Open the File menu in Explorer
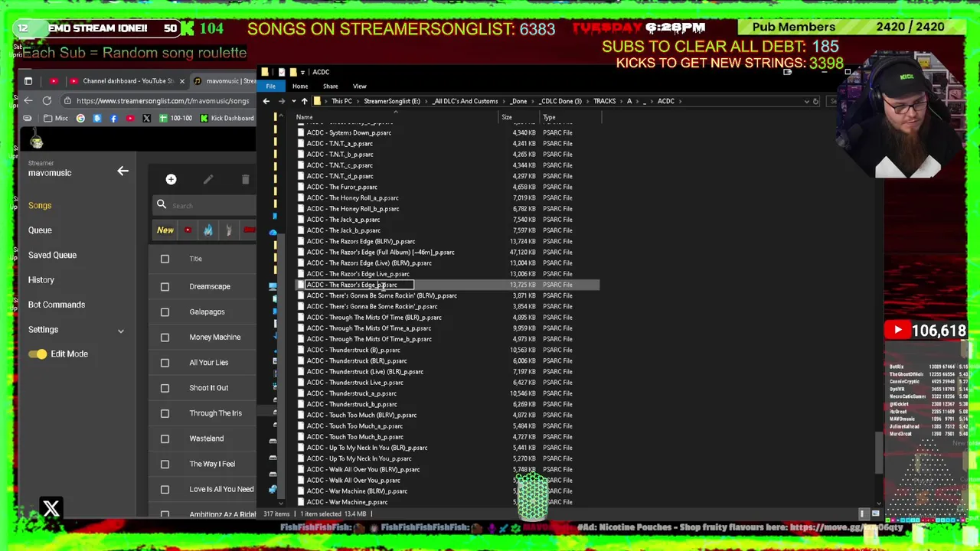Screen dimensions: 980x551 coord(270,86)
